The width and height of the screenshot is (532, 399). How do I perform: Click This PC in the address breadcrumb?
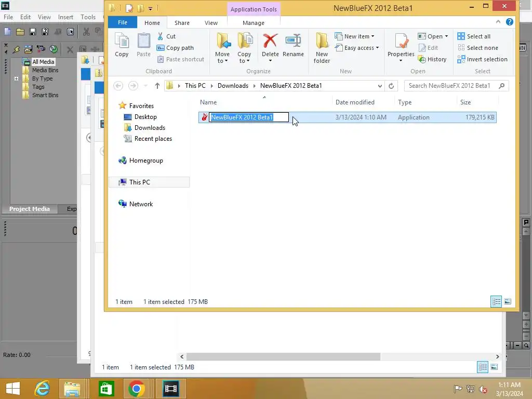195,86
